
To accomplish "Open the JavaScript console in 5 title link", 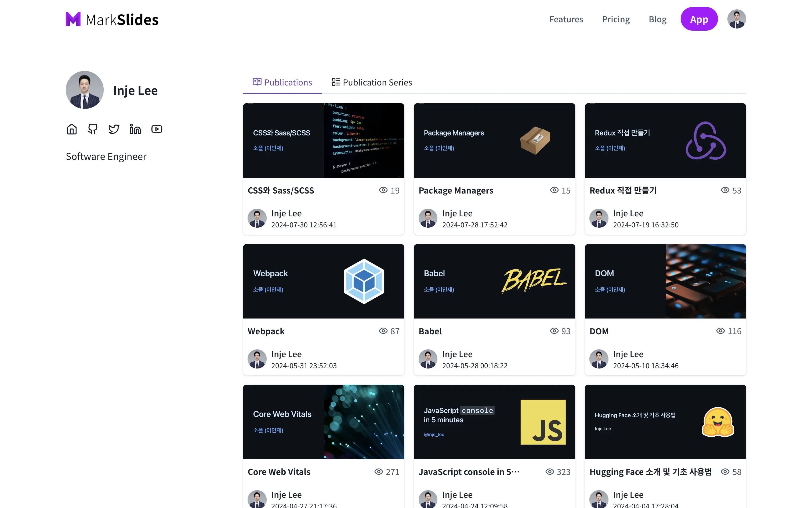I will [x=469, y=472].
